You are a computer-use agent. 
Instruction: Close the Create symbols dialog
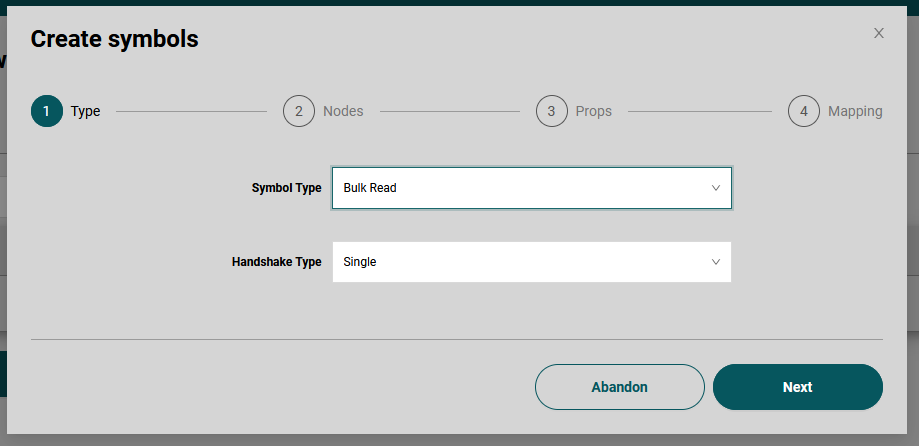click(879, 33)
